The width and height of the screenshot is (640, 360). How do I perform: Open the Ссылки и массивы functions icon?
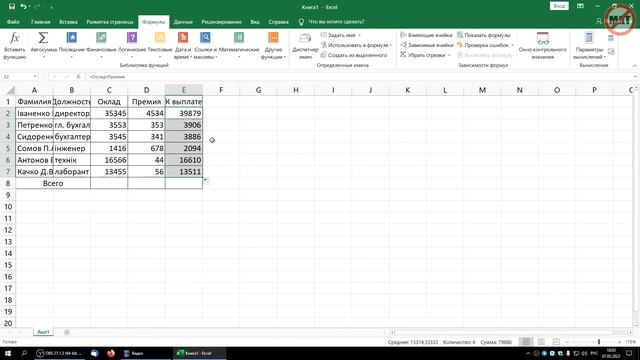tap(205, 38)
